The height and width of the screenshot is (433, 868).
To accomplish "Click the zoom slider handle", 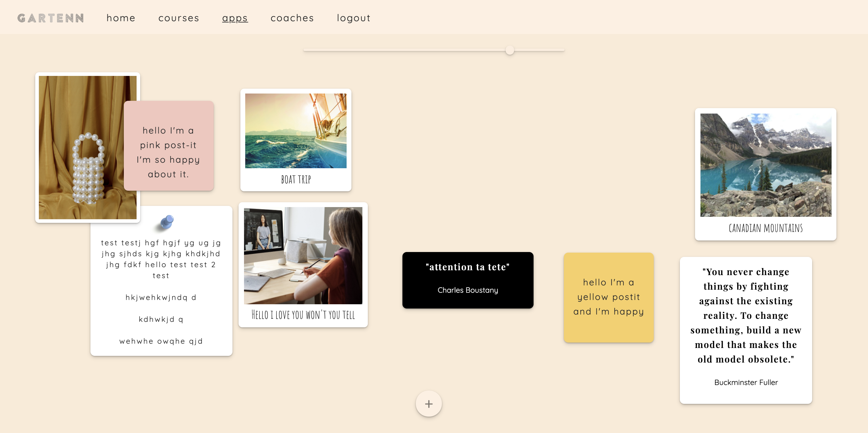I will pos(510,50).
